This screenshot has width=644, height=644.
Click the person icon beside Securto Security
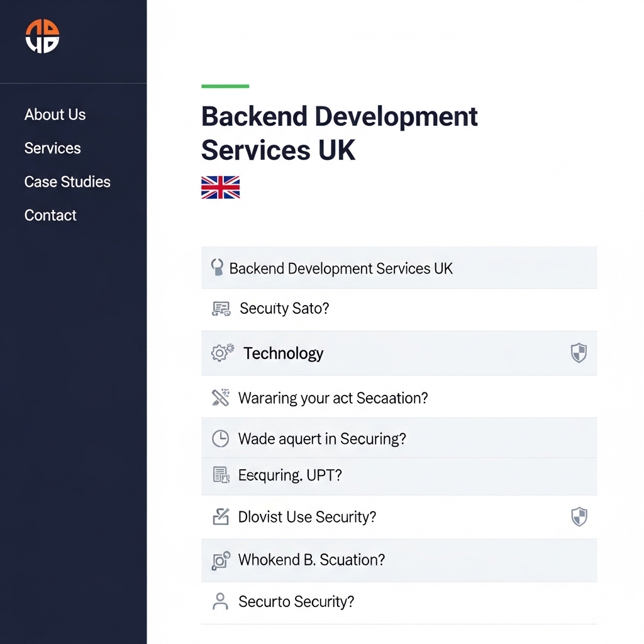(x=220, y=601)
